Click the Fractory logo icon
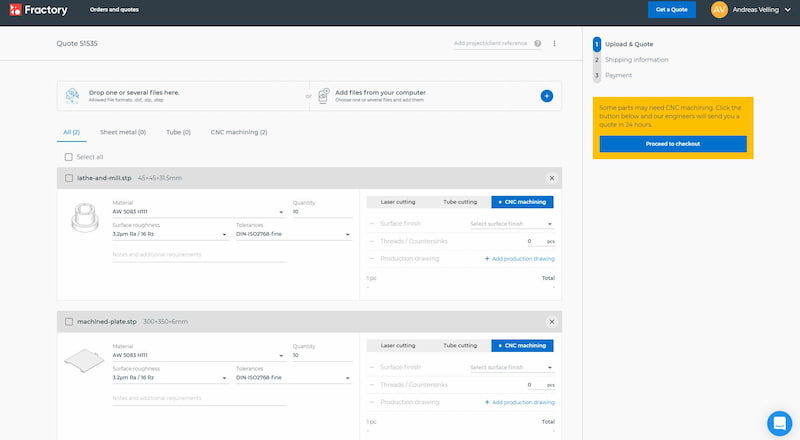Screen dimensions: 800x440 pyautogui.click(x=14, y=10)
